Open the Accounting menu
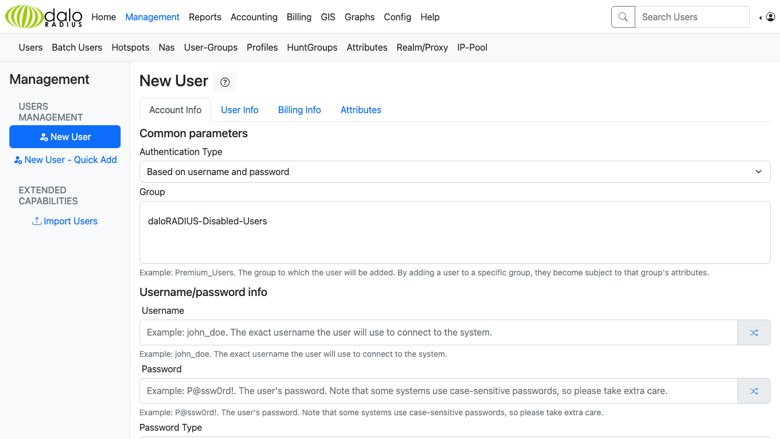 [x=254, y=17]
